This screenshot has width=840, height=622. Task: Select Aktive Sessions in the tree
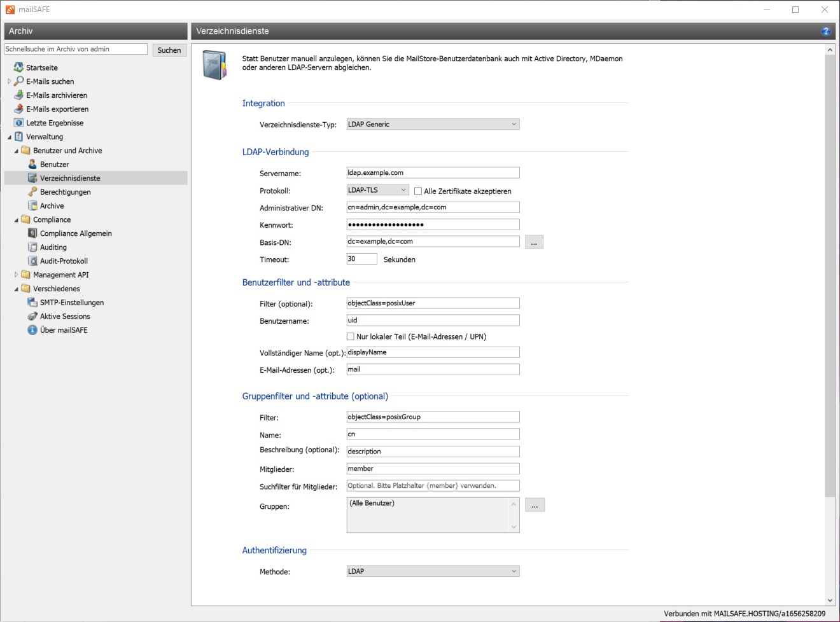click(65, 316)
